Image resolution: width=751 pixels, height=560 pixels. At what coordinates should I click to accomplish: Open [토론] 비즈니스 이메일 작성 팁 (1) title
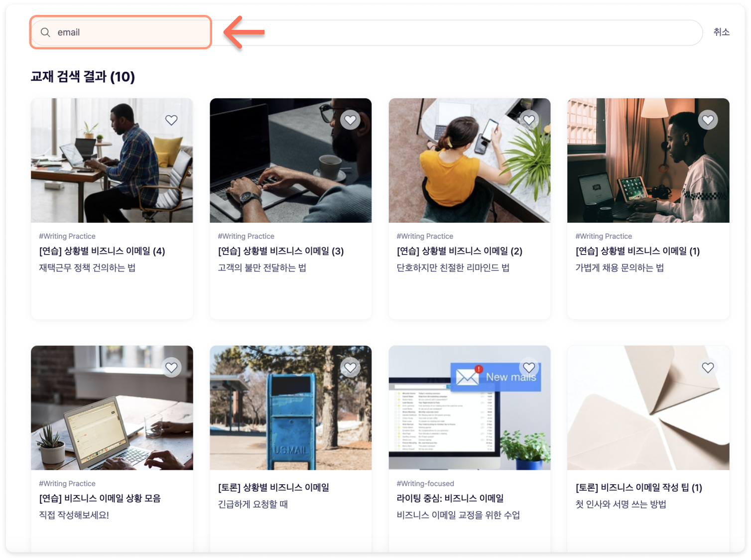point(639,488)
